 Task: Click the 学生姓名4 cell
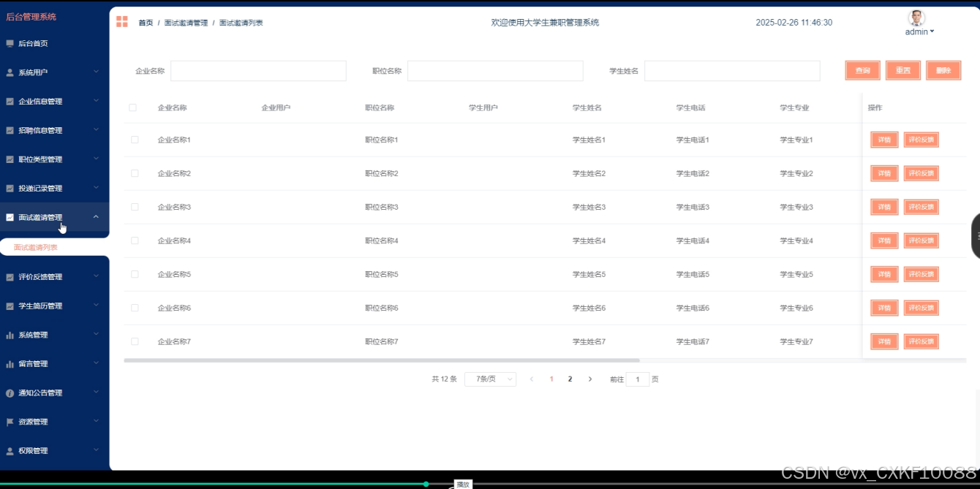[x=589, y=240]
